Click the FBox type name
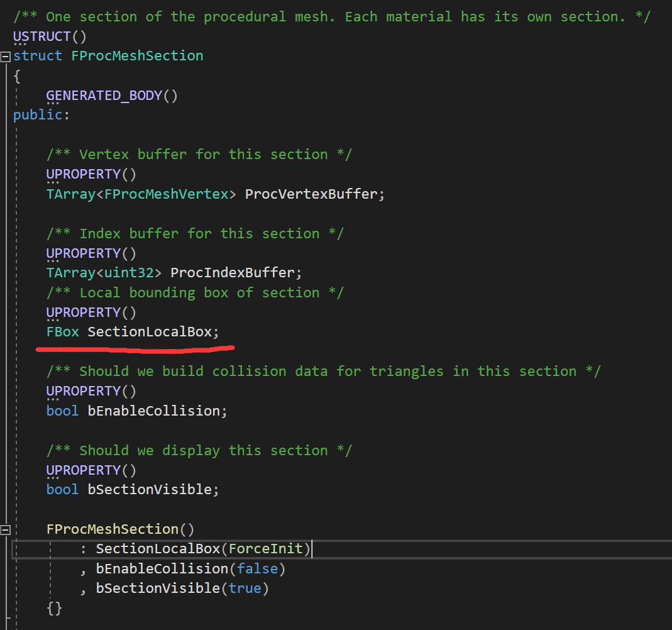Screen dimensions: 672x630 point(63,332)
